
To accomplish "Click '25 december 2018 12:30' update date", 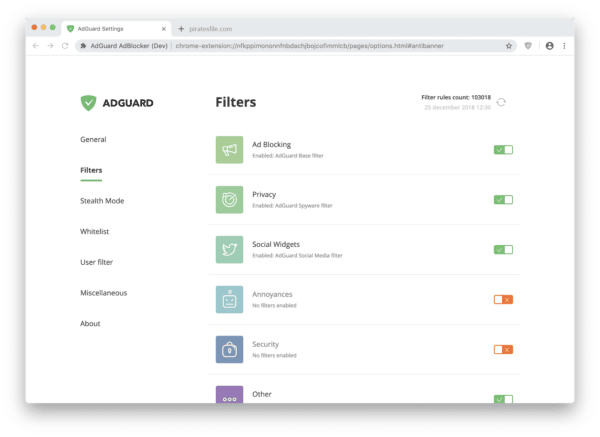I will point(457,108).
